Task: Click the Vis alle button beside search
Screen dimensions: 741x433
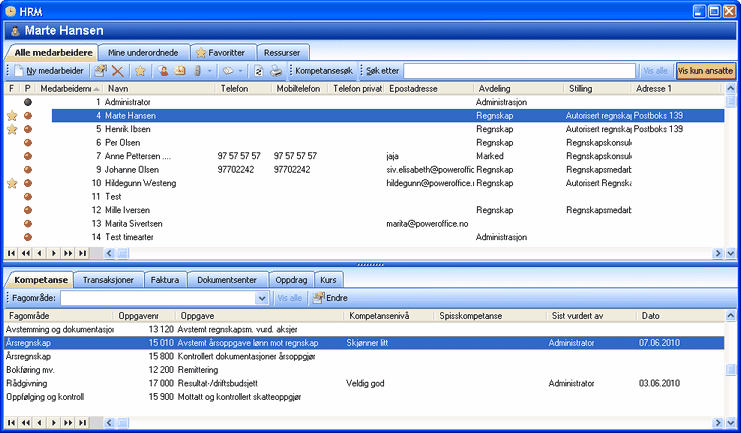Action: pos(655,71)
